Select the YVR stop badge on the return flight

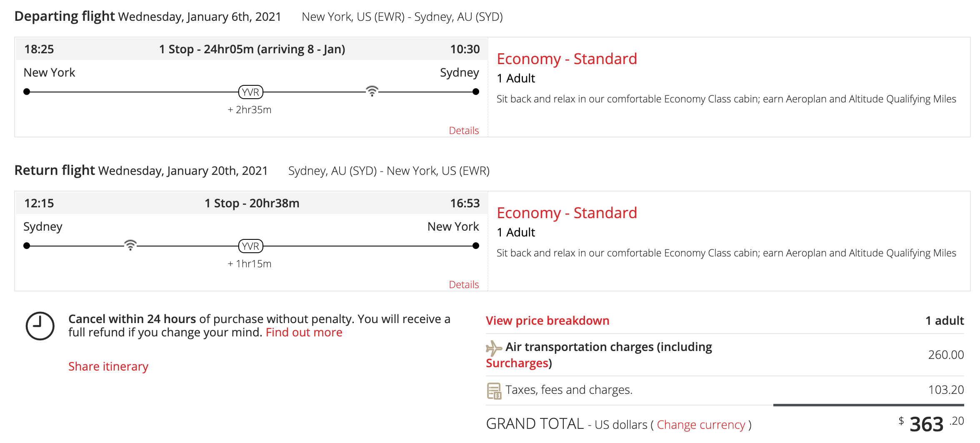tap(250, 246)
